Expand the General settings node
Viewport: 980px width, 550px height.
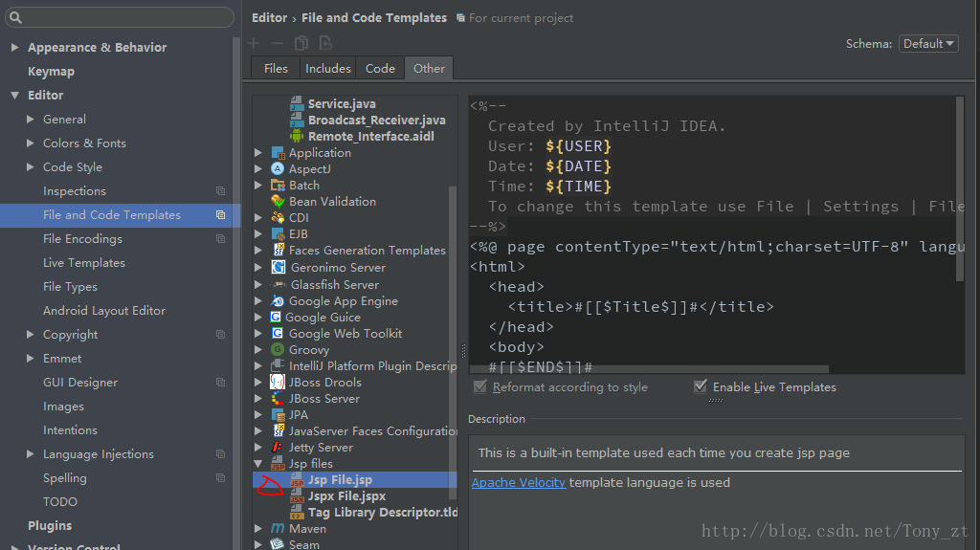point(30,119)
